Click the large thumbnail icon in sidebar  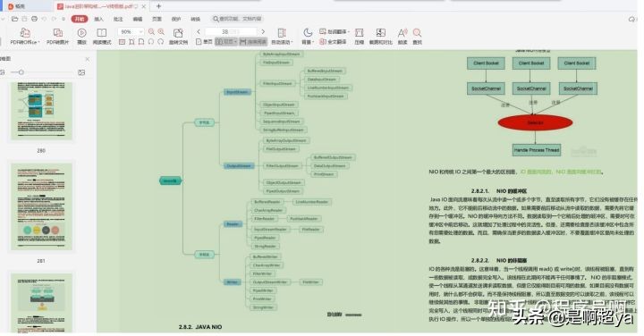pos(81,72)
